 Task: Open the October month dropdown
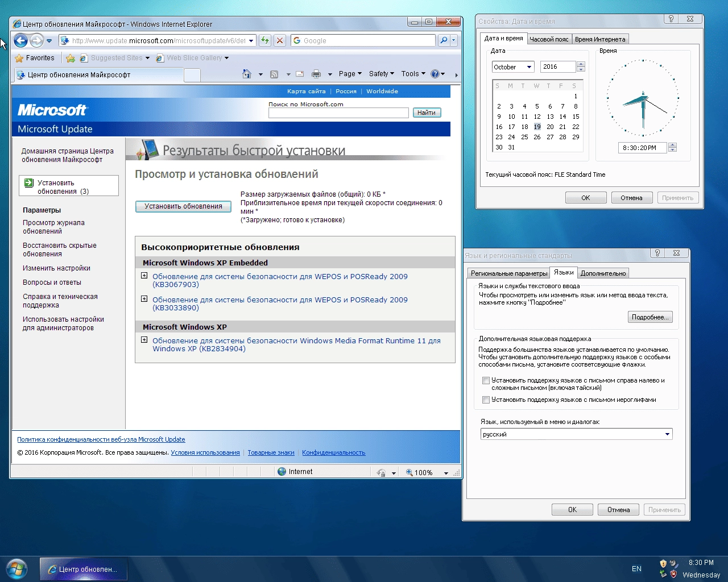pos(528,66)
